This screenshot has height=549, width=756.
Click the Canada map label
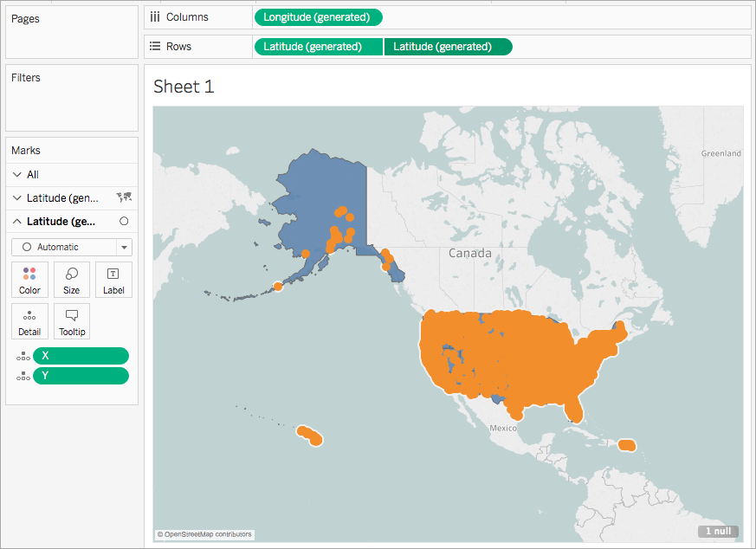pos(470,253)
